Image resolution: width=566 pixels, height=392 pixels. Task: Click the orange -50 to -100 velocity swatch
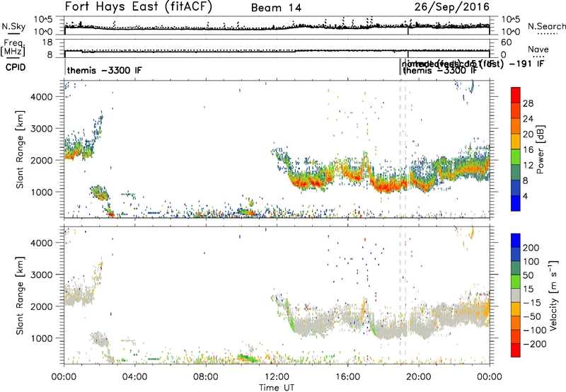click(x=516, y=323)
